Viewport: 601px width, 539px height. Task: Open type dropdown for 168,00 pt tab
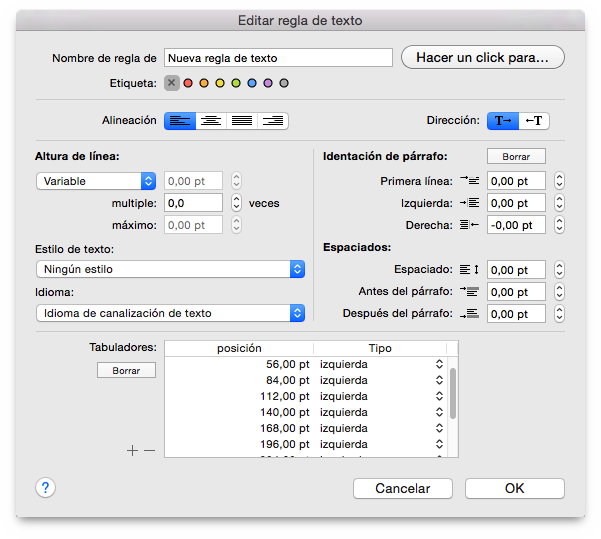tap(439, 428)
